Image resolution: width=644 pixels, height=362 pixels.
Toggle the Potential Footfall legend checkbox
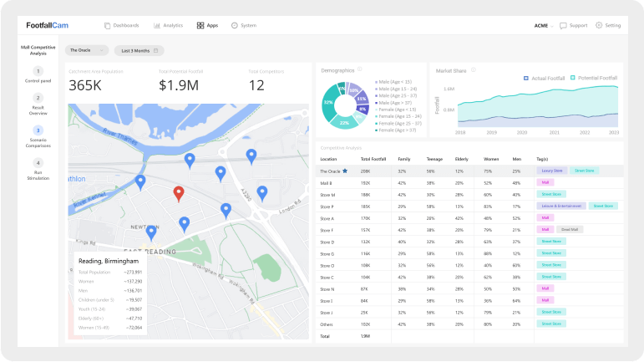[572, 78]
